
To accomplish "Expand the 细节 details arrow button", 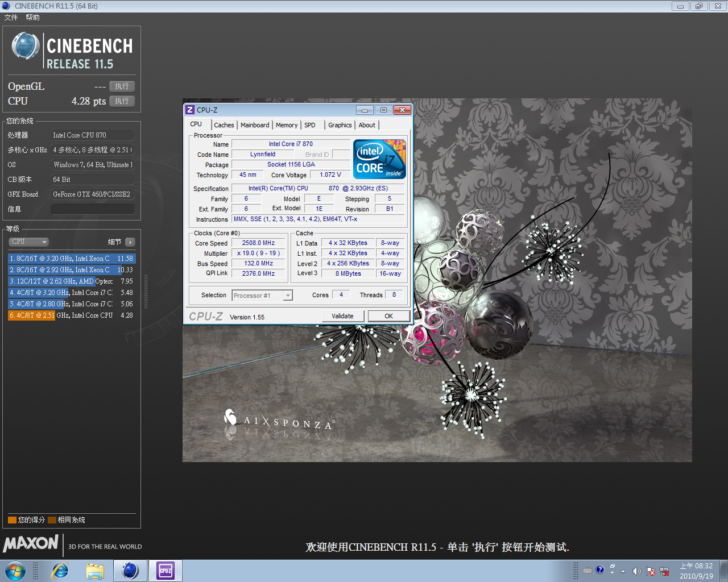I will [130, 242].
